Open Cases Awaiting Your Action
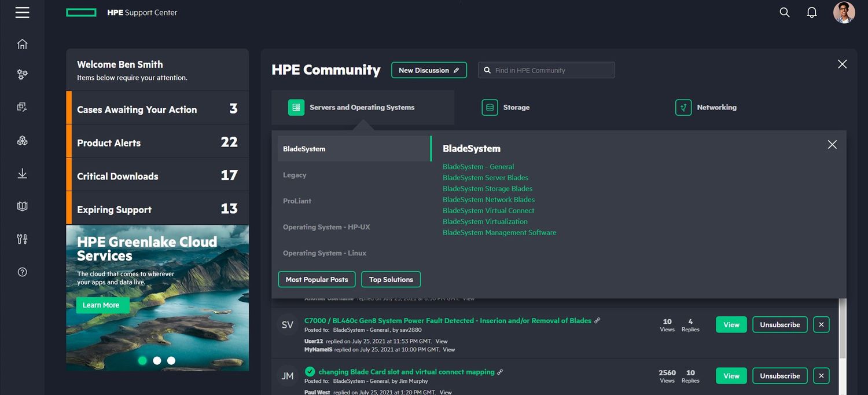868x395 pixels. [157, 109]
